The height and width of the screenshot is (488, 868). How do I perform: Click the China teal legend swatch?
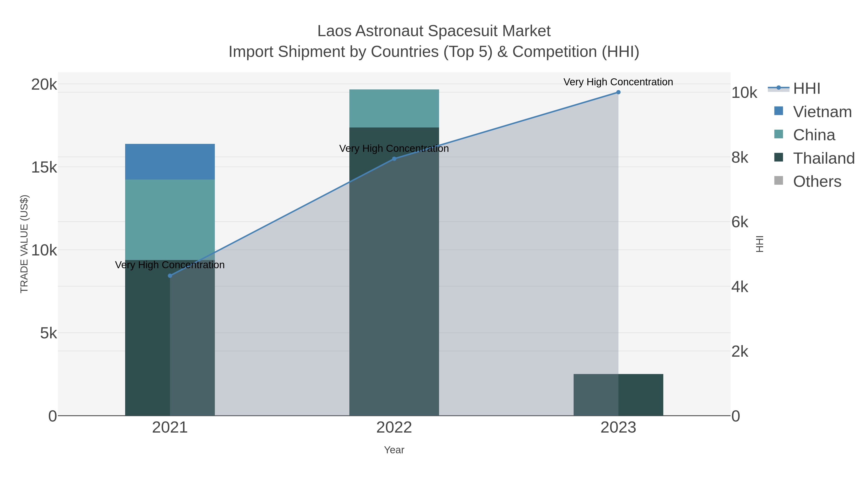pos(779,134)
